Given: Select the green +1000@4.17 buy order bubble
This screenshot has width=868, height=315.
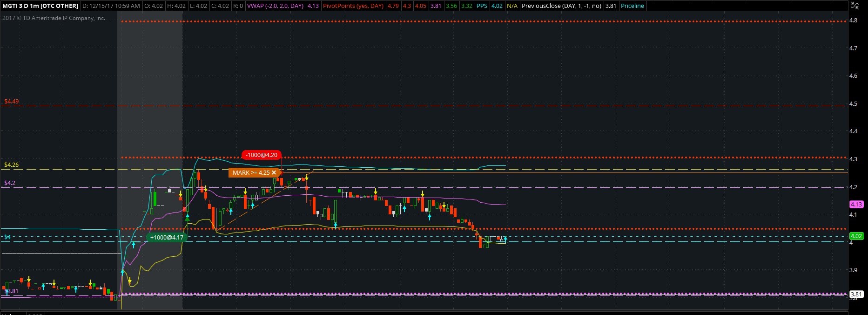Looking at the screenshot, I should (x=167, y=237).
